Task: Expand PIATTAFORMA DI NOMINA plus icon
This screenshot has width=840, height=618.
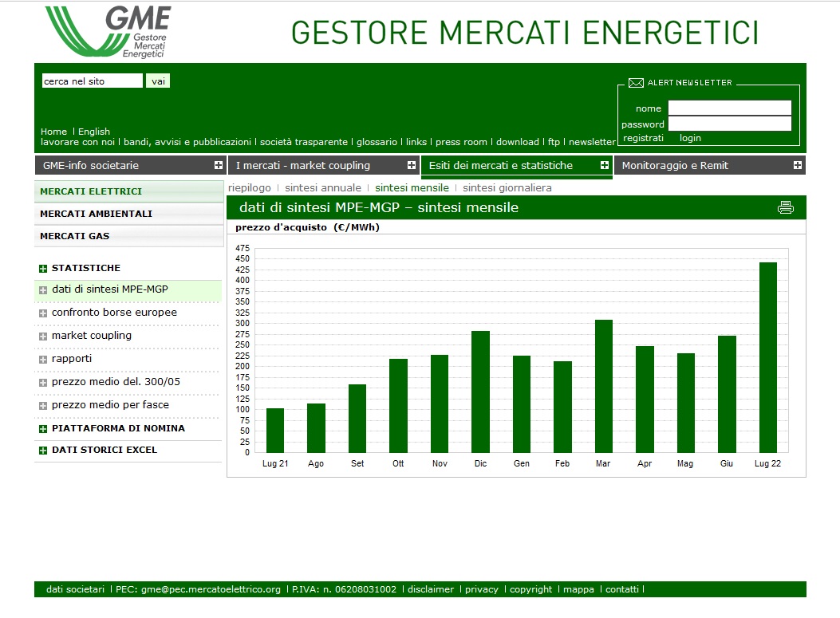Action: [43, 428]
